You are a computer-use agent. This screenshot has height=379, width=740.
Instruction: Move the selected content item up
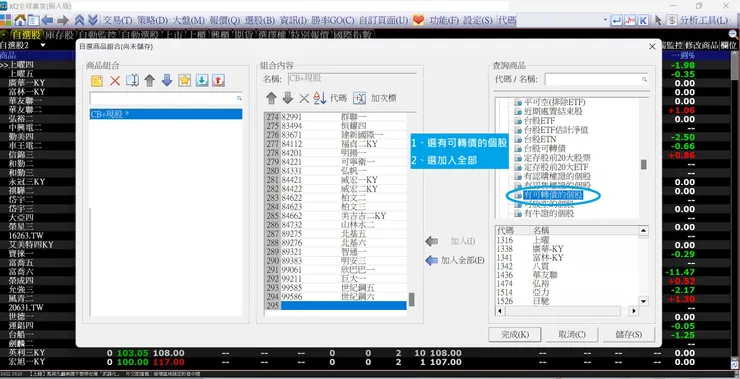pyautogui.click(x=271, y=98)
